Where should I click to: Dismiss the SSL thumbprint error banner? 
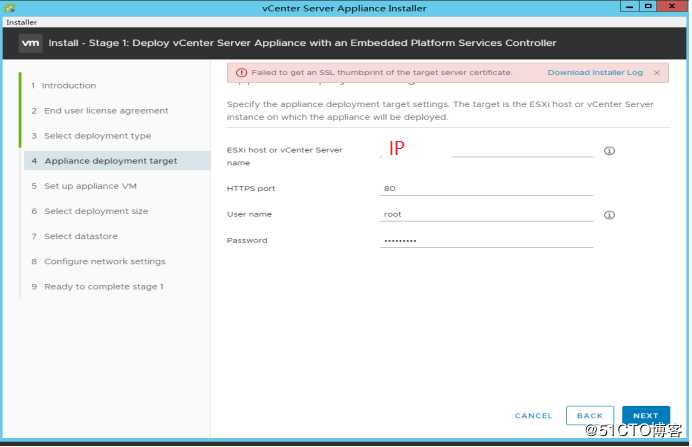tap(657, 73)
